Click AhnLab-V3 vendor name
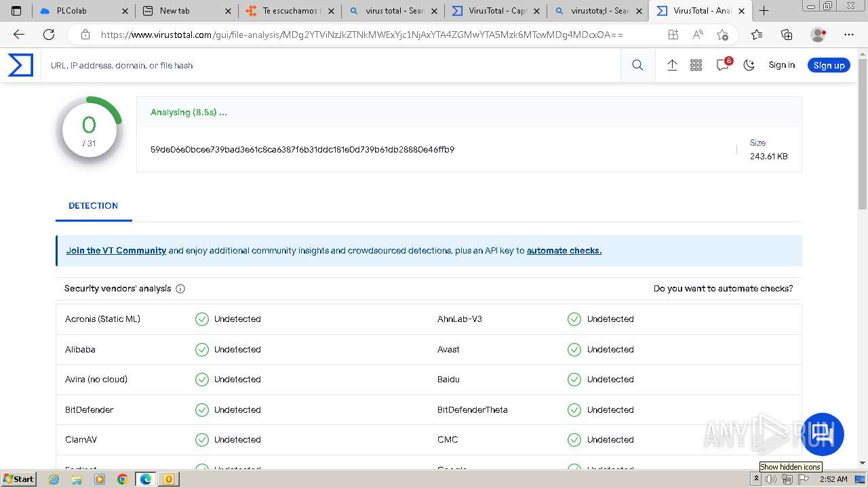This screenshot has height=488, width=868. click(460, 319)
